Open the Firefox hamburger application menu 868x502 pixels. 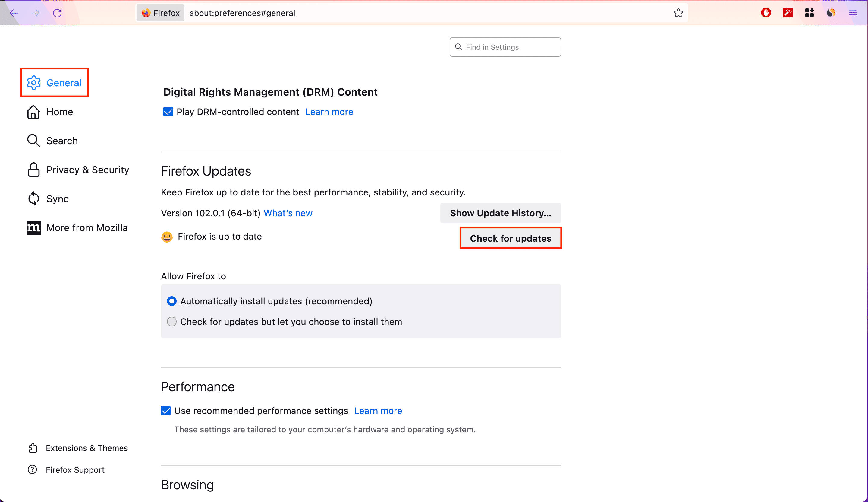(853, 13)
